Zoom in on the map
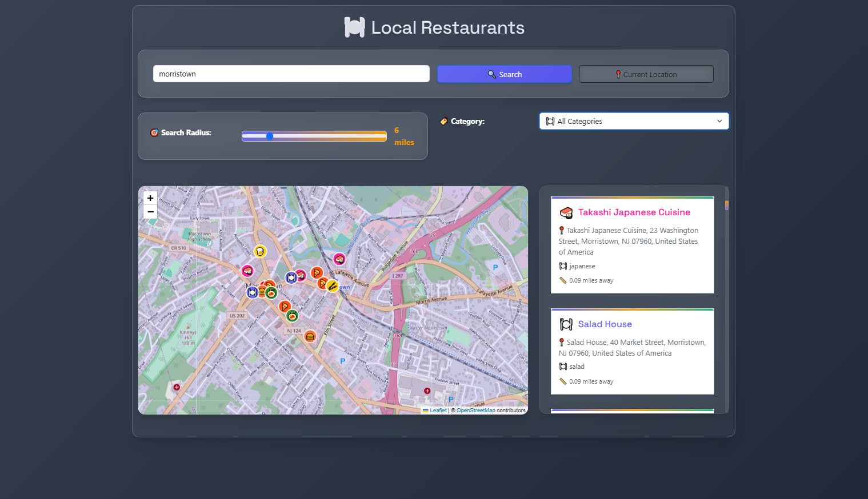 pyautogui.click(x=150, y=198)
